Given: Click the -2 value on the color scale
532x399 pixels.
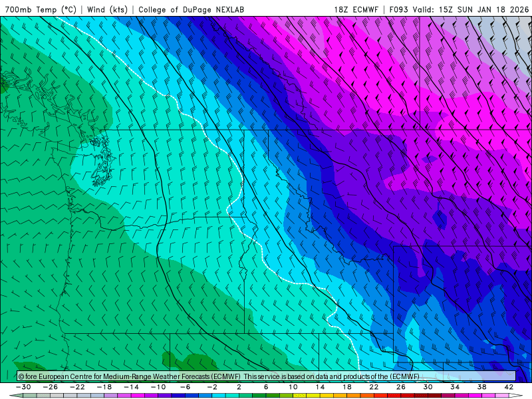Looking at the screenshot, I should click(212, 387).
